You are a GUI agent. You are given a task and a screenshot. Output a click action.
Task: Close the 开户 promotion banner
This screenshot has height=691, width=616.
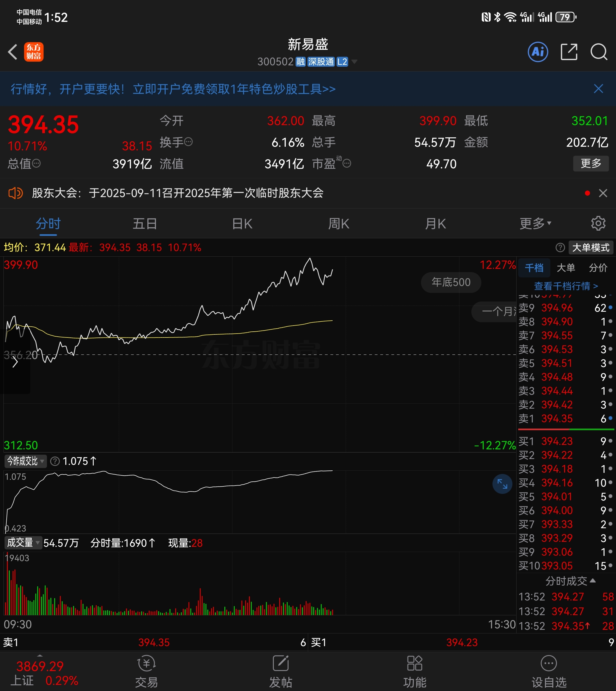pyautogui.click(x=598, y=89)
